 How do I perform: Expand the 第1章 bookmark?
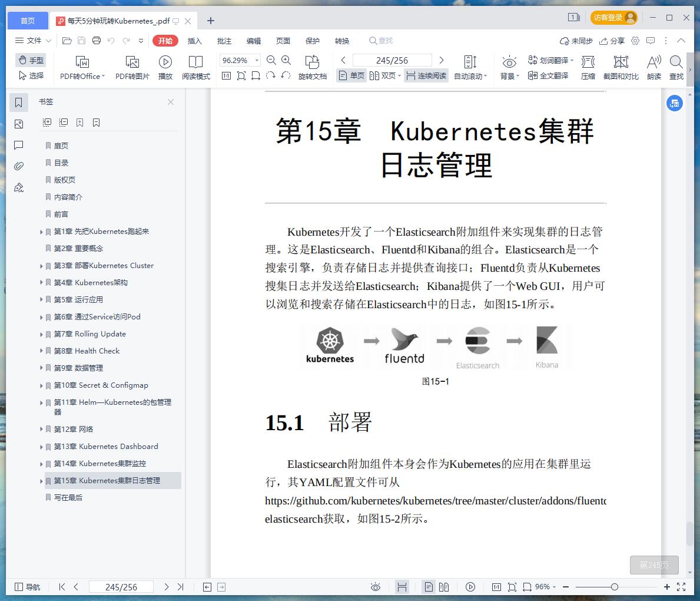coord(41,232)
